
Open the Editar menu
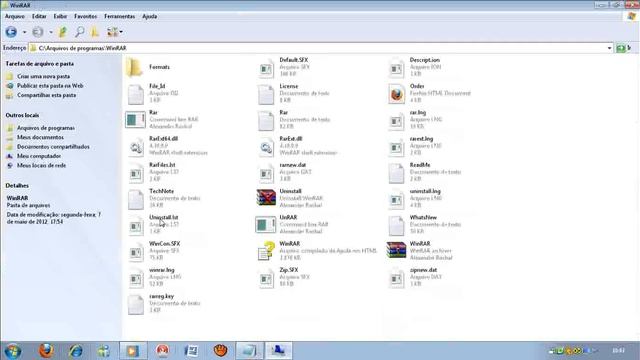(39, 16)
